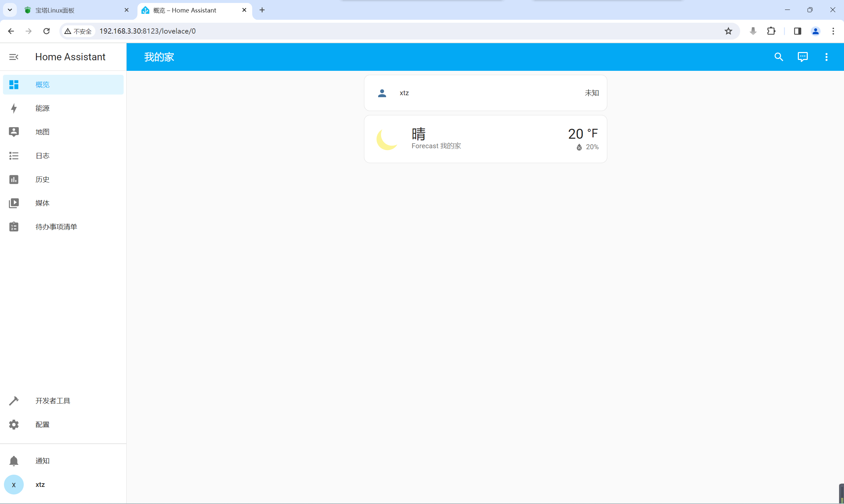Show 通知 notifications panel
844x504 pixels.
tap(43, 461)
